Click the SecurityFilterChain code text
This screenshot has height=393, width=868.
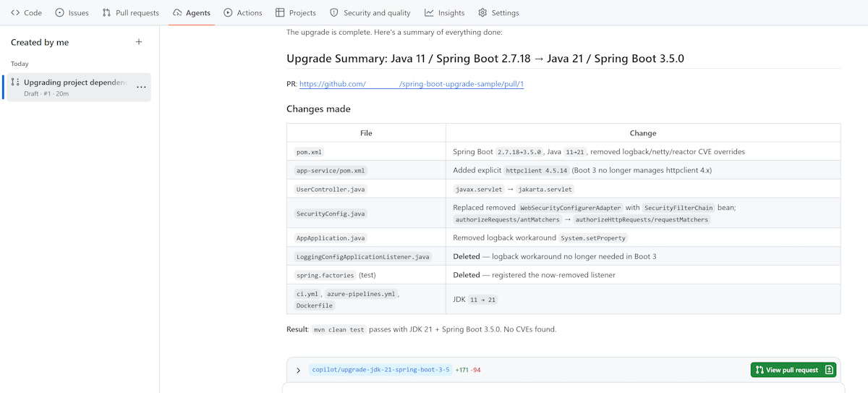679,208
